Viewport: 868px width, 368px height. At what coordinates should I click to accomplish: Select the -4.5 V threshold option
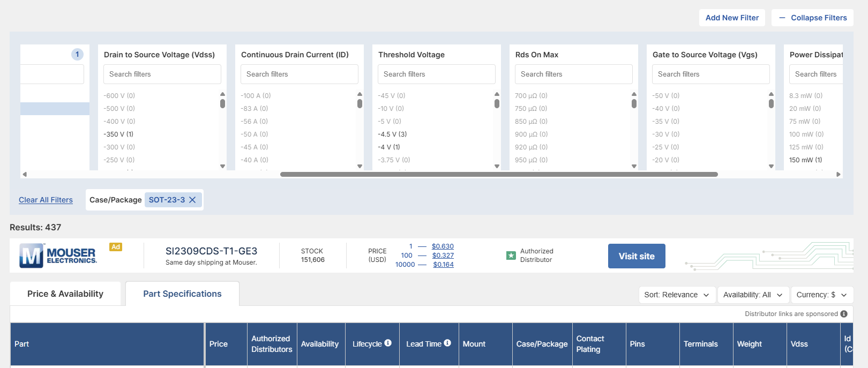pyautogui.click(x=392, y=134)
